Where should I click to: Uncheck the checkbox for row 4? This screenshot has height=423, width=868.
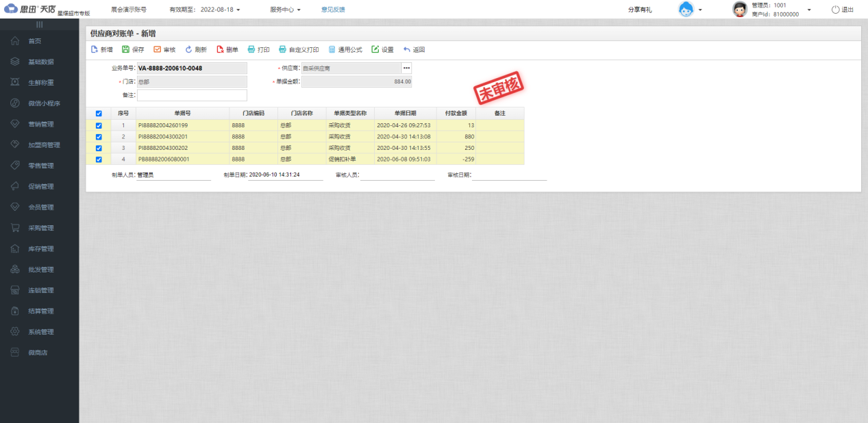[x=99, y=159]
